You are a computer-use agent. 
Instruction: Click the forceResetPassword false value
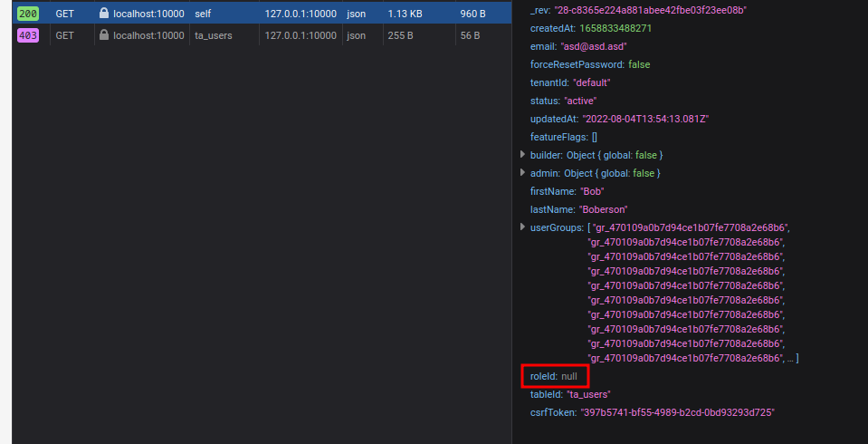point(639,65)
